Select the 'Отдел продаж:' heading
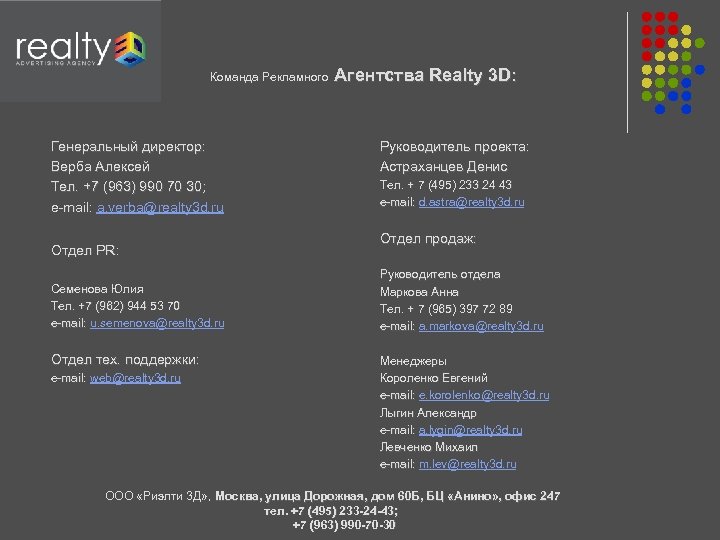The image size is (720, 540). (428, 239)
